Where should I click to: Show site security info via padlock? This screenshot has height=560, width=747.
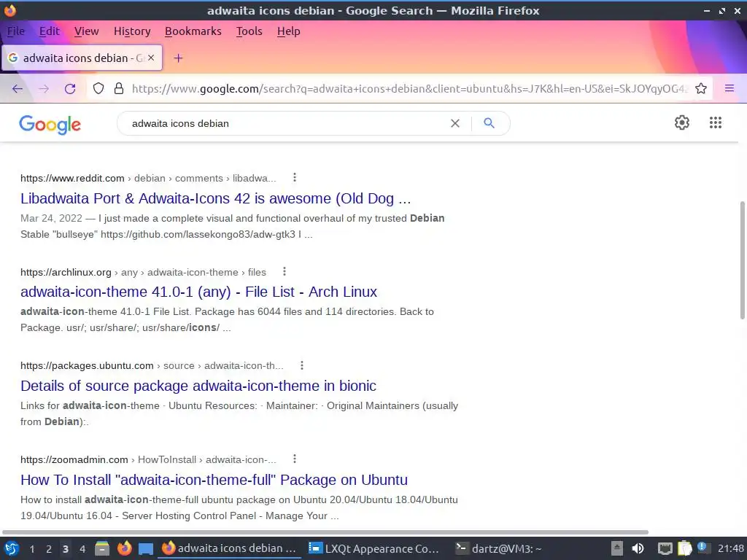[119, 88]
